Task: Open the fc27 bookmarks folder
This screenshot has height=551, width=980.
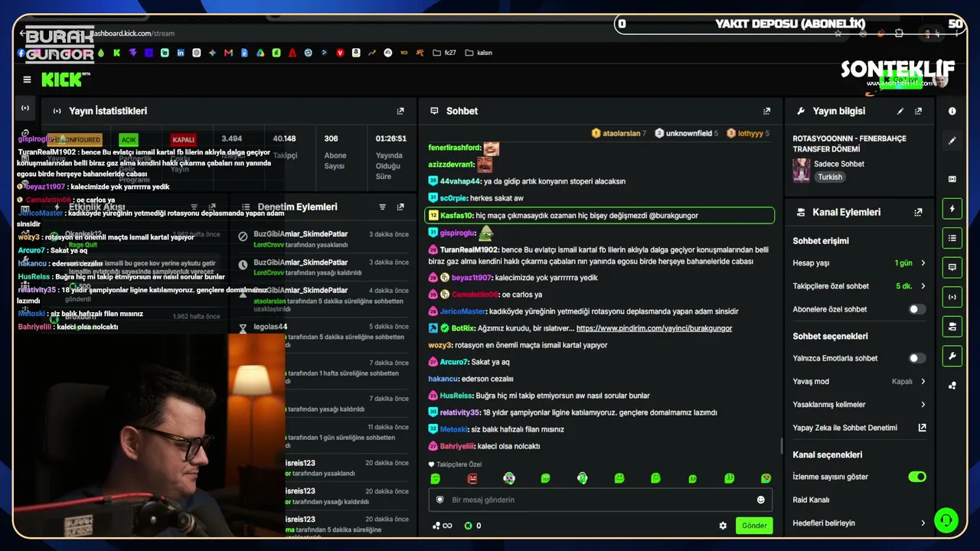Action: [x=444, y=53]
